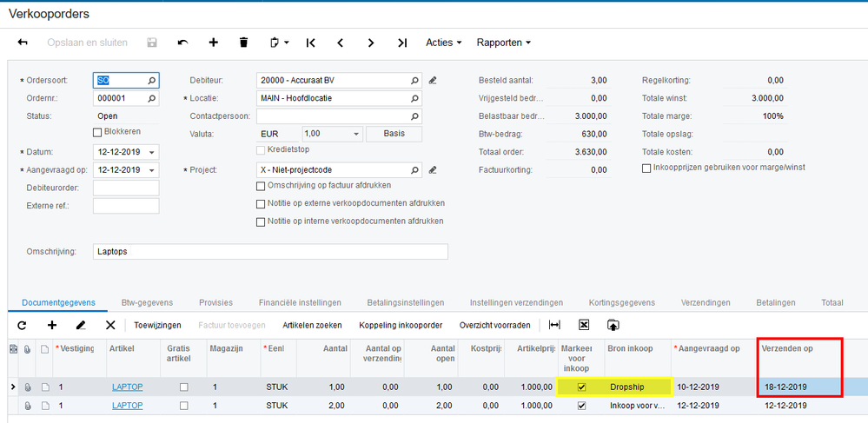Export grid to Excel icon
The height and width of the screenshot is (423, 868).
click(584, 325)
